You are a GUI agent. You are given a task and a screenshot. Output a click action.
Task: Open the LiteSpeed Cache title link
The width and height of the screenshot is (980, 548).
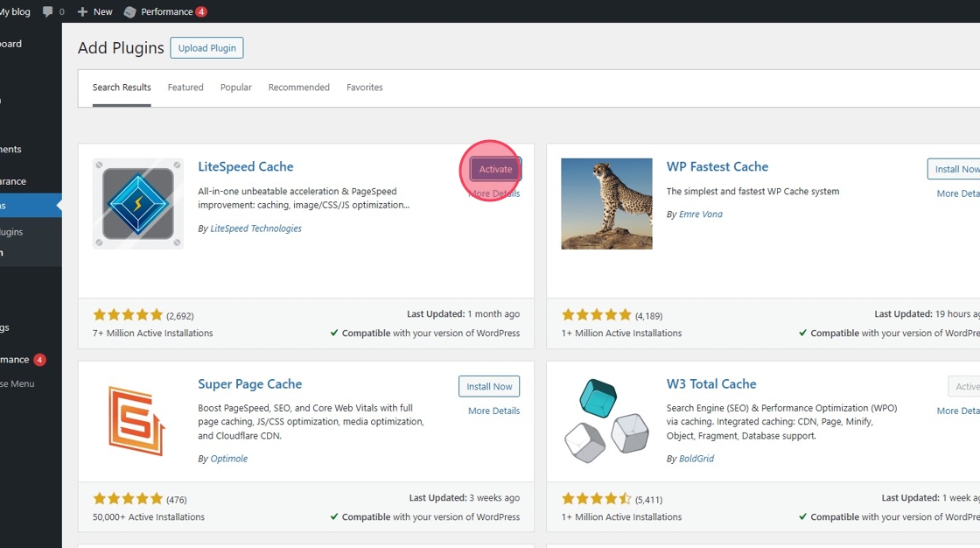point(246,166)
